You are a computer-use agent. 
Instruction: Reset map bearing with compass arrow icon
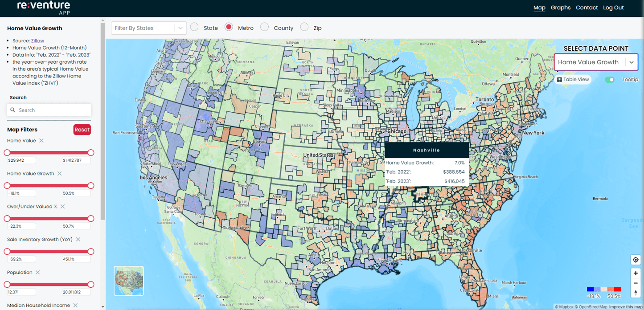636,293
